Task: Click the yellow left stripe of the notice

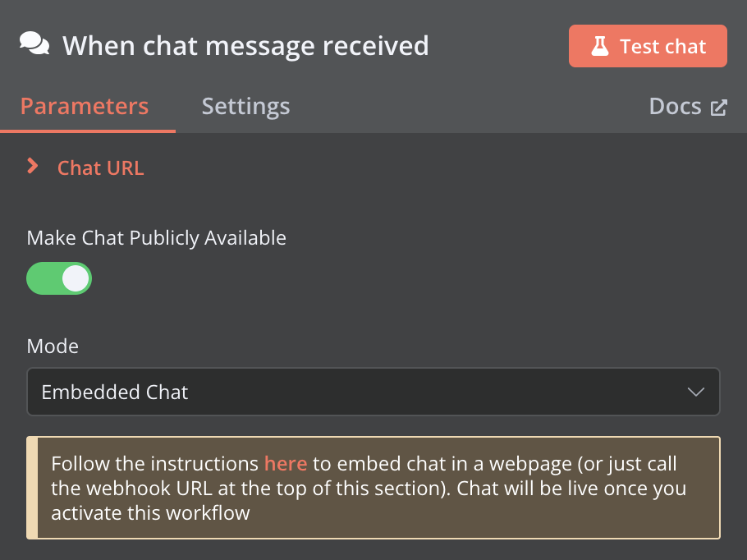Action: tap(32, 488)
